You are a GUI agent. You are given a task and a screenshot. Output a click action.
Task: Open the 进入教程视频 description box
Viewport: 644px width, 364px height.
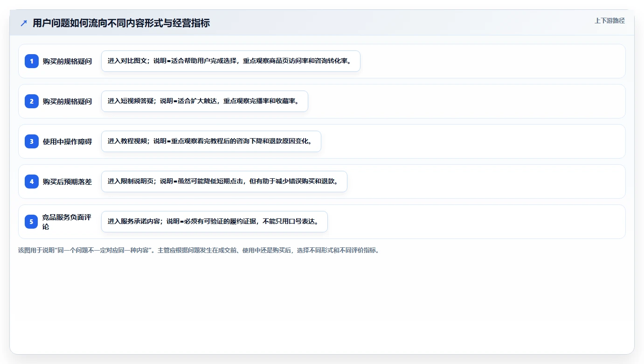pos(211,141)
